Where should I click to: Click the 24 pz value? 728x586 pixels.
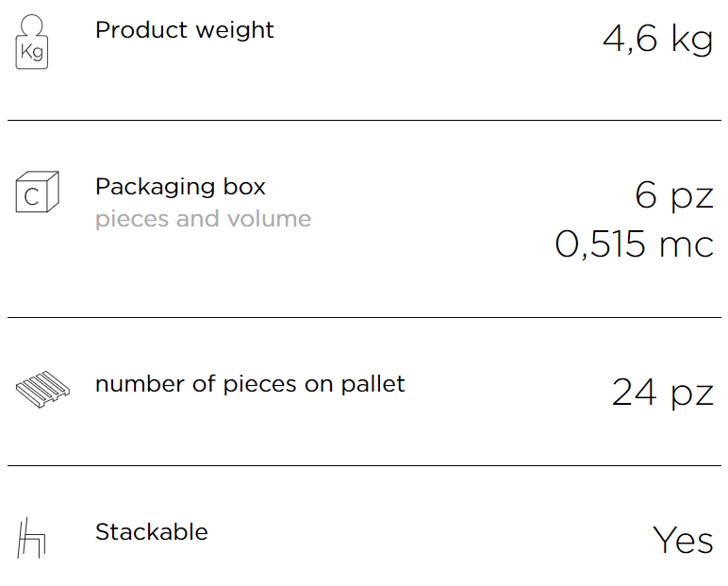pos(663,393)
